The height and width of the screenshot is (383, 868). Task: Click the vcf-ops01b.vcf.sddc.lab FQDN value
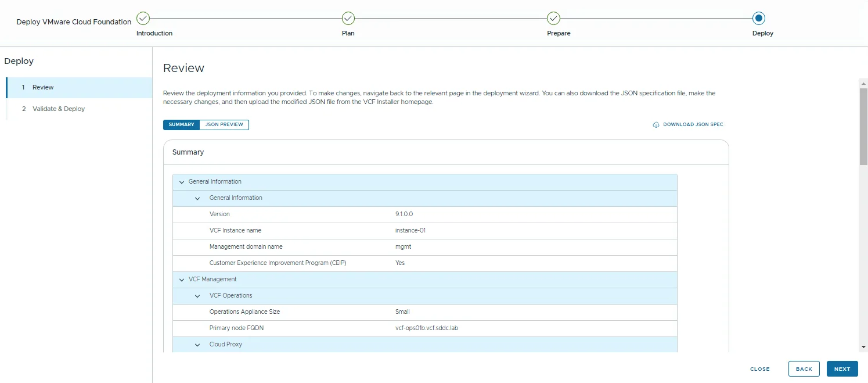(x=427, y=328)
